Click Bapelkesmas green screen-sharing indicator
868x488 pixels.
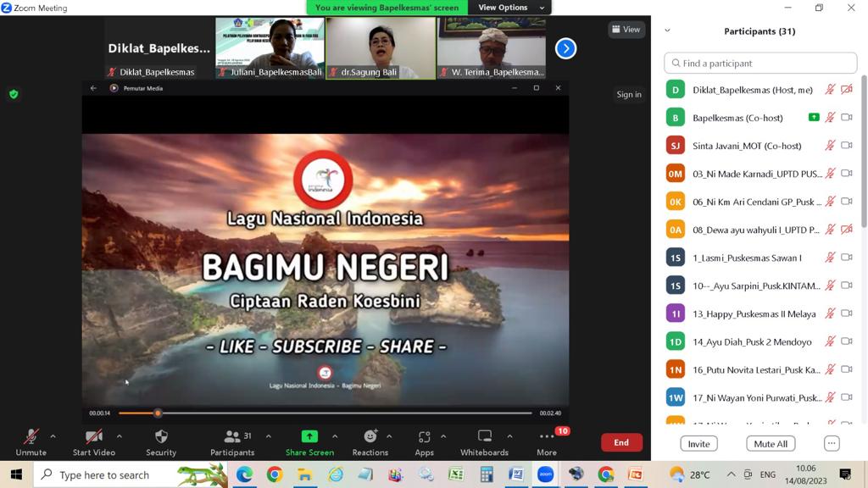(x=814, y=117)
